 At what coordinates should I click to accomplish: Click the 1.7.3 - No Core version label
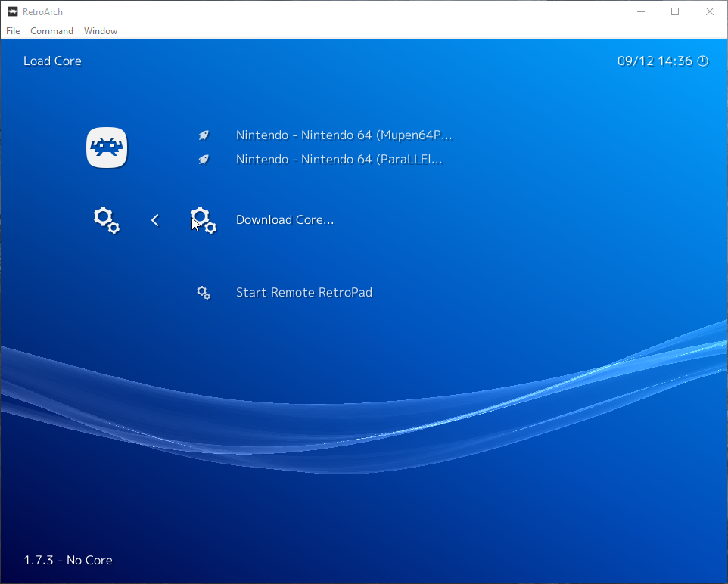(x=68, y=561)
